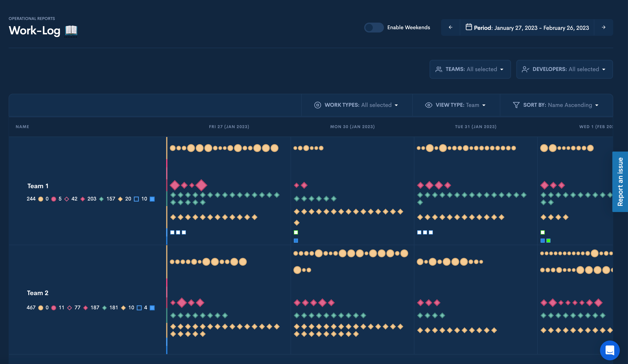Viewport: 628px width, 364px height.
Task: Advance to next period with right arrow
Action: (x=603, y=27)
